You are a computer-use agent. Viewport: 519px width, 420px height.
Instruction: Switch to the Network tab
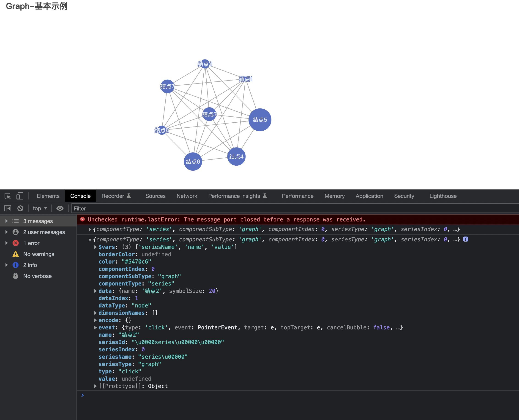pos(187,196)
